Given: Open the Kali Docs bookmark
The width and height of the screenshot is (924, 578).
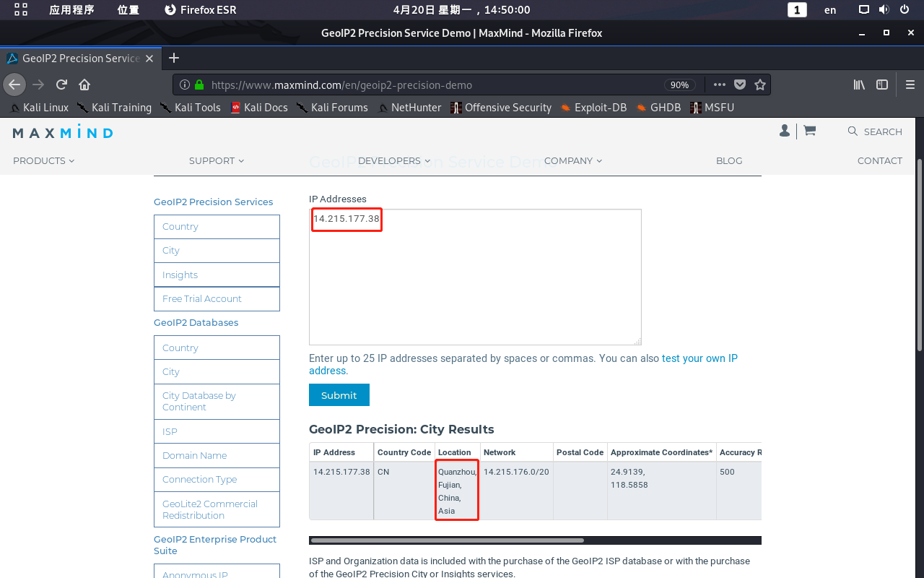Looking at the screenshot, I should pyautogui.click(x=259, y=108).
